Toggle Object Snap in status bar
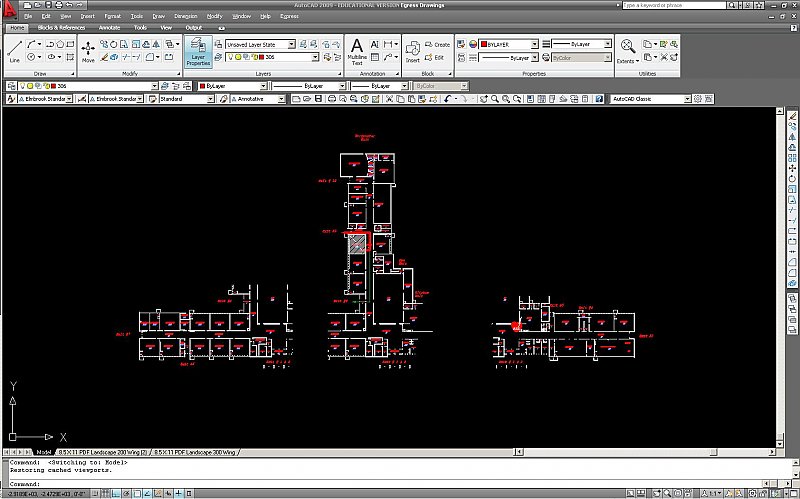The image size is (800, 499). [137, 493]
